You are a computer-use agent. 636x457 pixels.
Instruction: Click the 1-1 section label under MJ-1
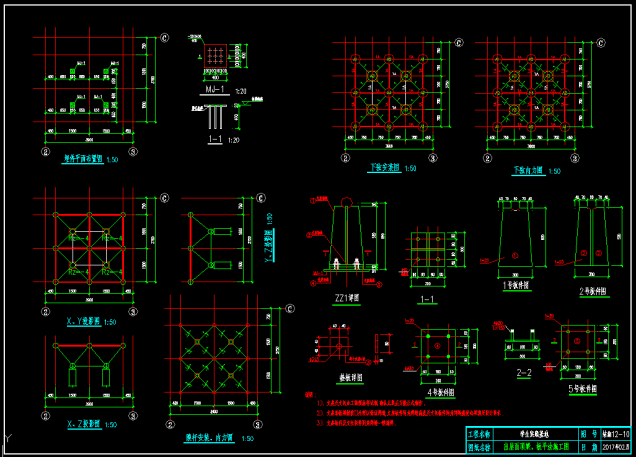[214, 140]
